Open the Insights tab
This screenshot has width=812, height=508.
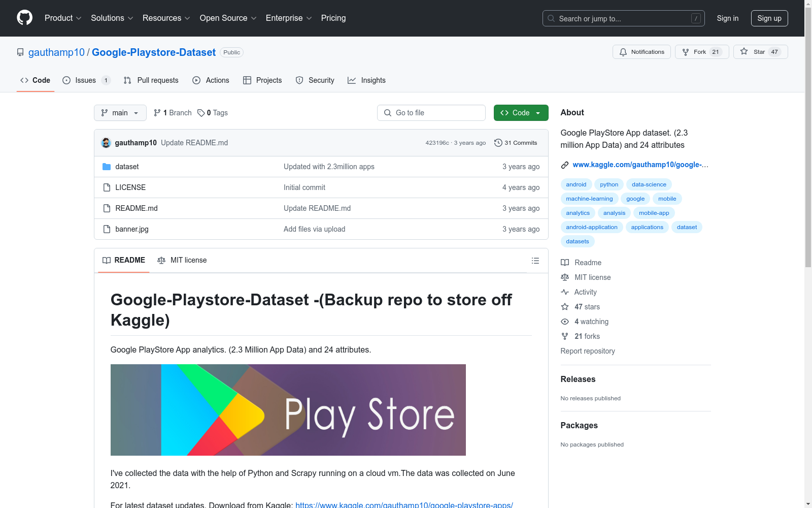coord(366,80)
